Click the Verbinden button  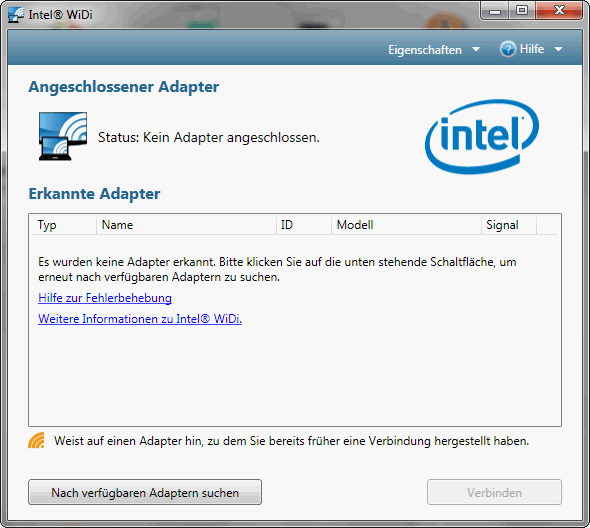494,492
